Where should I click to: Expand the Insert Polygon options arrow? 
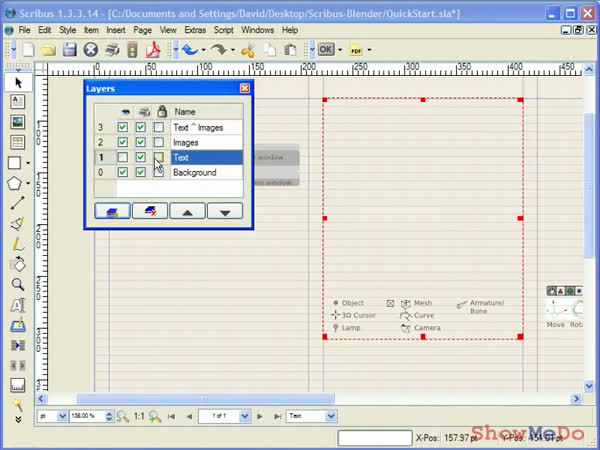(x=28, y=184)
